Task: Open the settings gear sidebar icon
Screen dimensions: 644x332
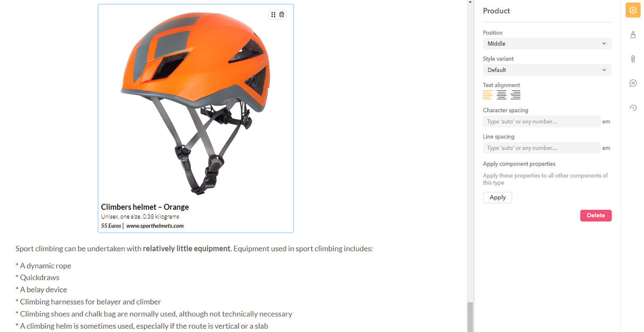Action: 633,10
